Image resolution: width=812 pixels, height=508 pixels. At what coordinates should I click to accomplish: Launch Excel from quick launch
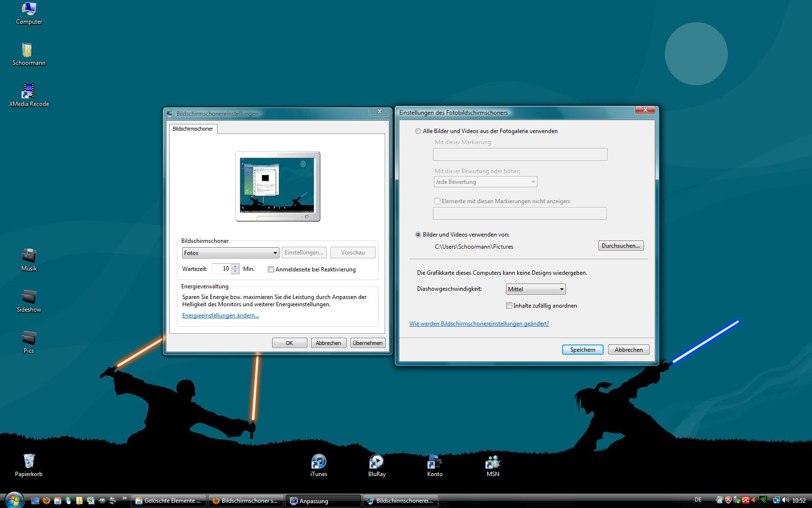point(90,501)
